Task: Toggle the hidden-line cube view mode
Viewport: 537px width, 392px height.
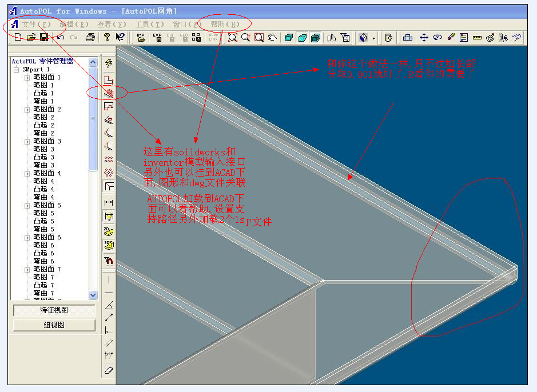Action: click(316, 37)
